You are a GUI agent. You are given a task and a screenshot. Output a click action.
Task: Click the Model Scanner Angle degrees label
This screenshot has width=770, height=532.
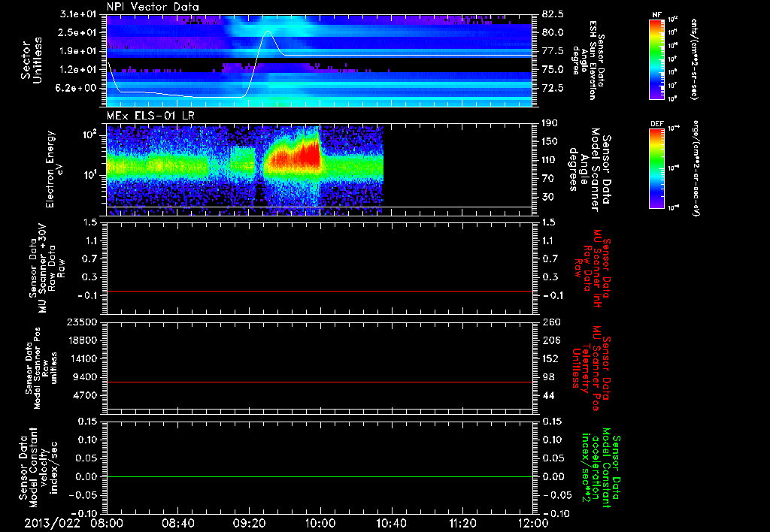[590, 170]
